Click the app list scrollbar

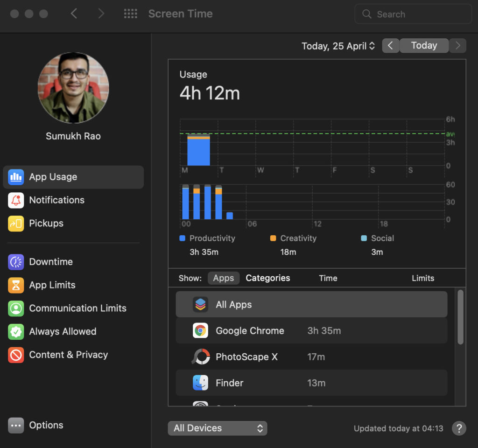click(x=460, y=317)
